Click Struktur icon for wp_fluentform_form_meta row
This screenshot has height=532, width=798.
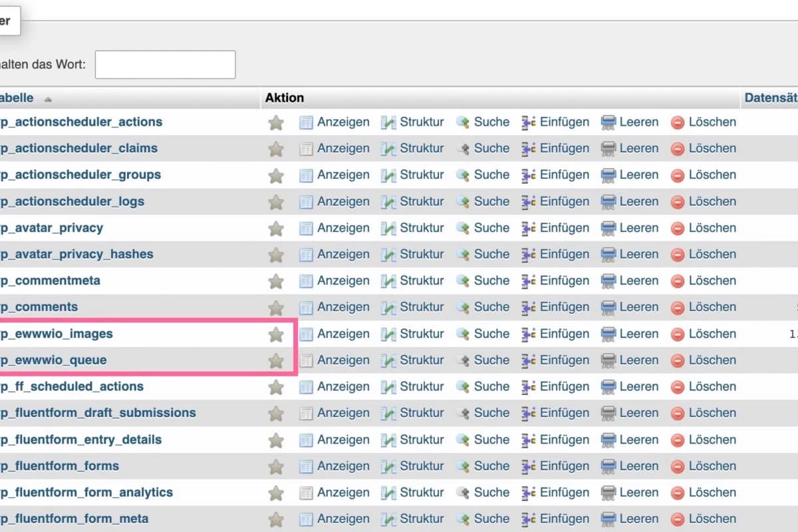(x=388, y=519)
